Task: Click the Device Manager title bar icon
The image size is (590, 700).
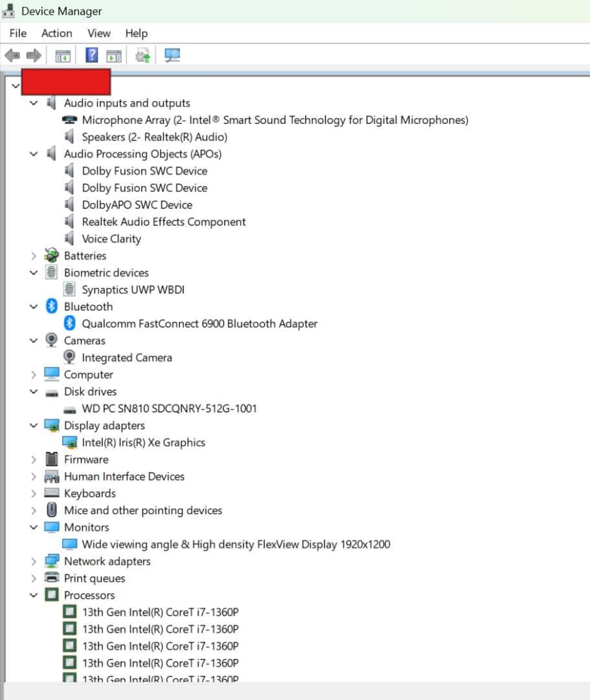Action: [8, 10]
